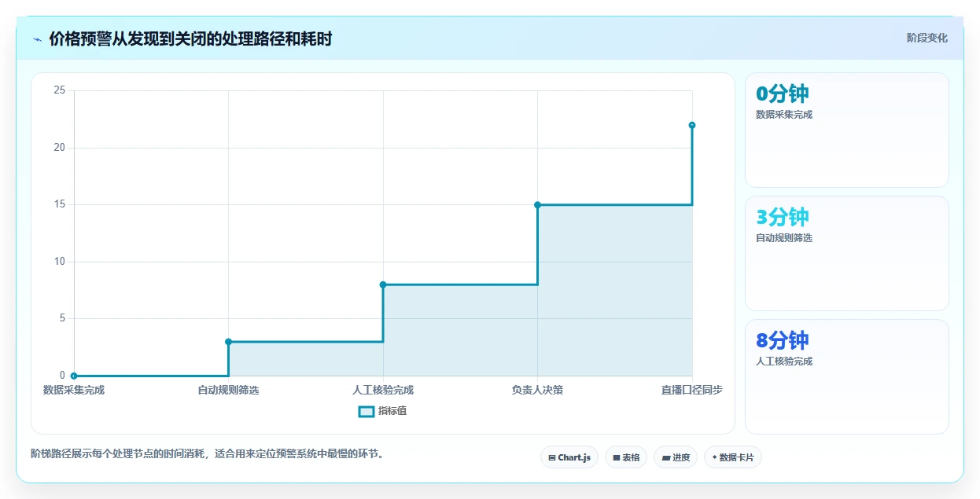Click the lightning icon beside the title
Viewport: 980px width, 499px height.
coord(38,39)
